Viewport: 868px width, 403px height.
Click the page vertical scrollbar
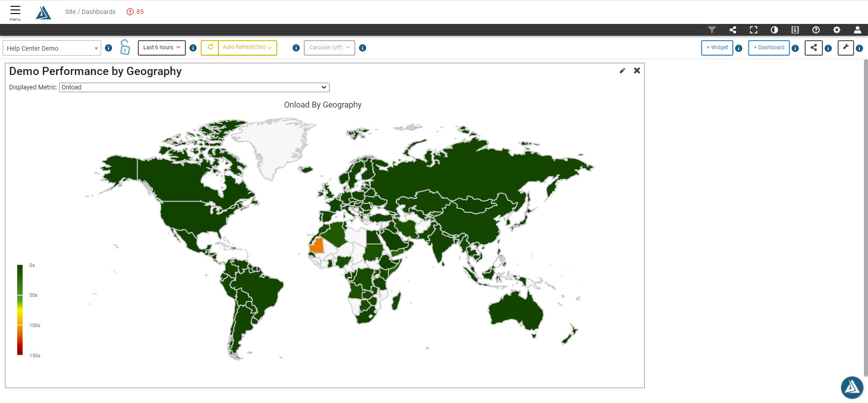[866, 217]
